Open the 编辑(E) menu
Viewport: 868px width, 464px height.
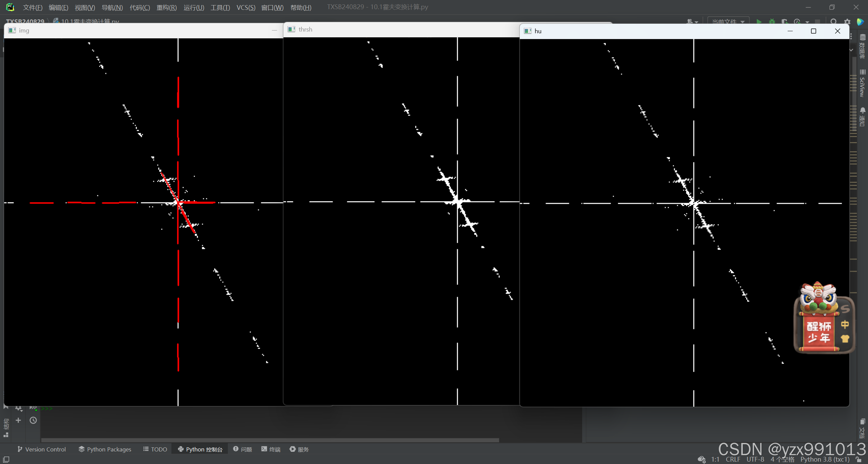coord(58,7)
